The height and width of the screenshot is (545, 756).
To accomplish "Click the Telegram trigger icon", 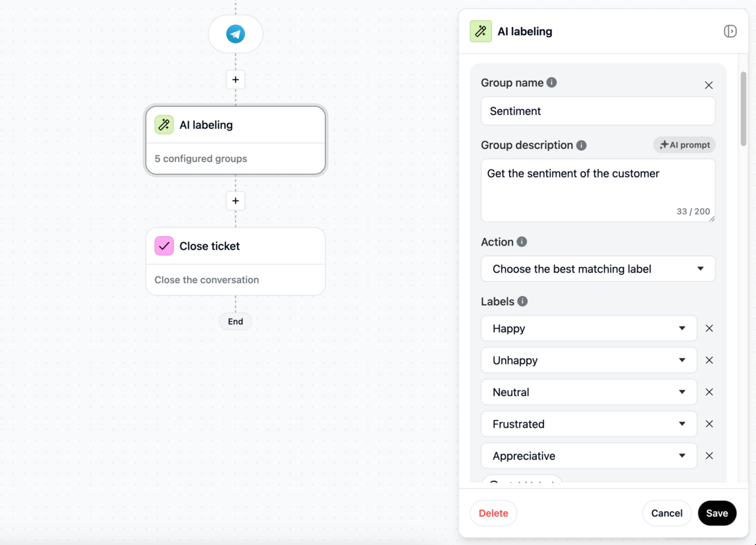I will coord(236,34).
